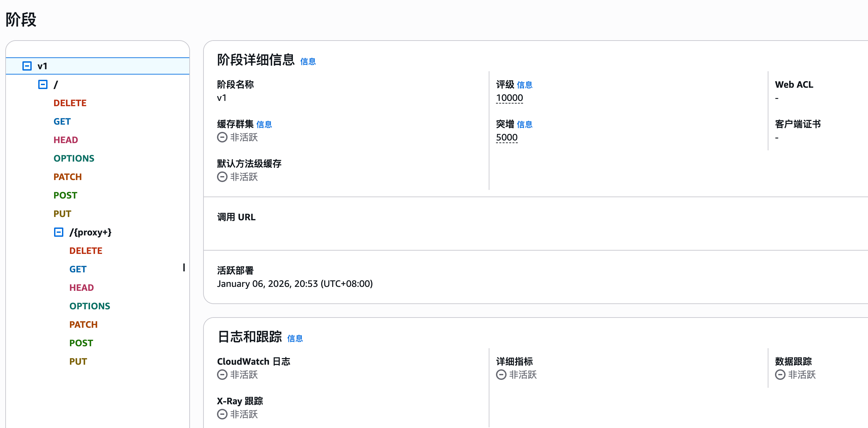Click the inactive icon under CloudWatch 日志
This screenshot has height=428, width=868.
(x=222, y=375)
